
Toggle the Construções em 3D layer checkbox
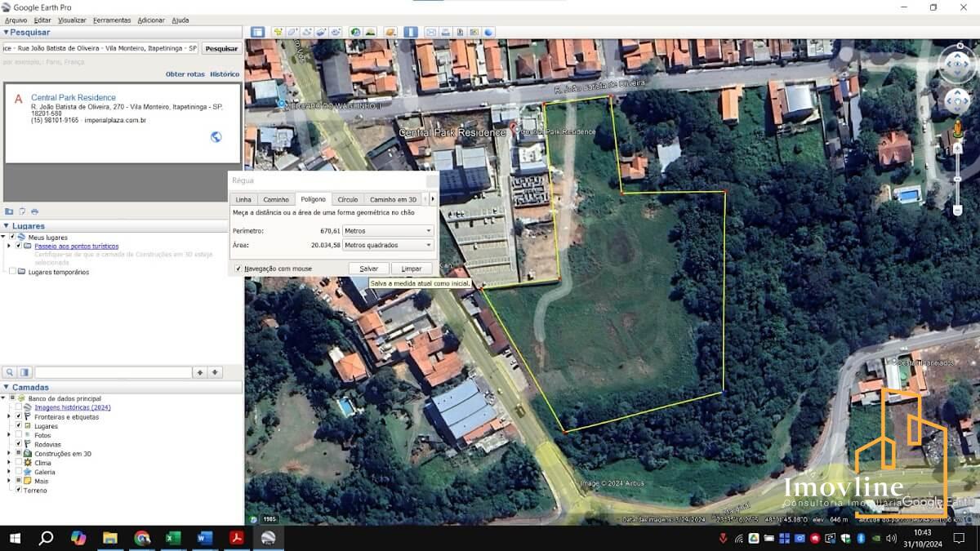click(19, 453)
